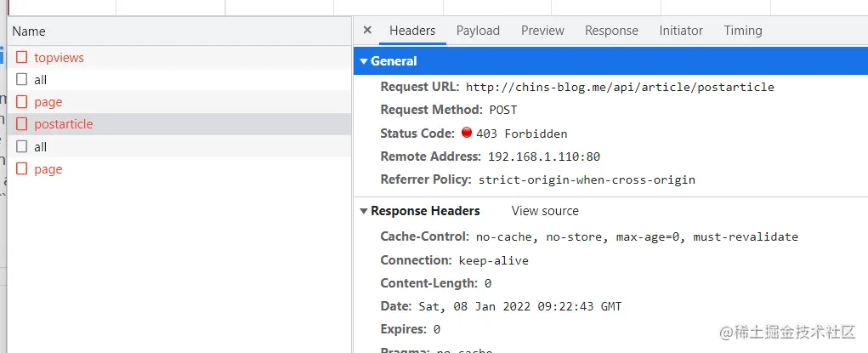Open the Timing tab

(743, 31)
